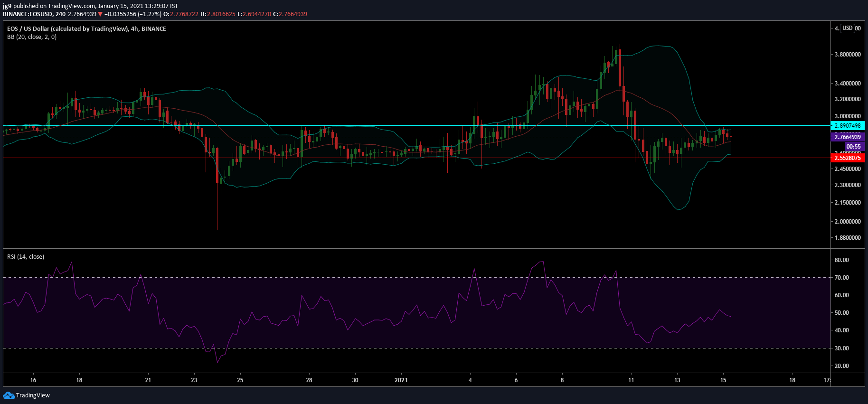868x404 pixels.
Task: Select the USD currency label on price axis
Action: (848, 28)
